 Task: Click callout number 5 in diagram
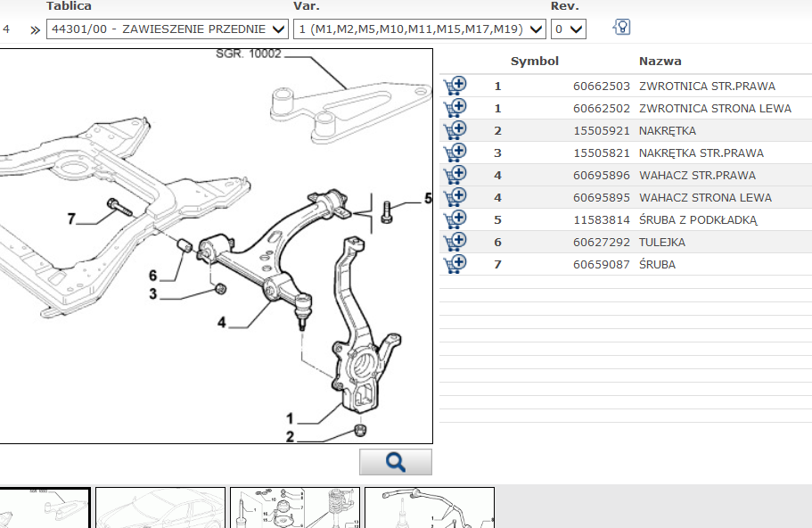(428, 198)
